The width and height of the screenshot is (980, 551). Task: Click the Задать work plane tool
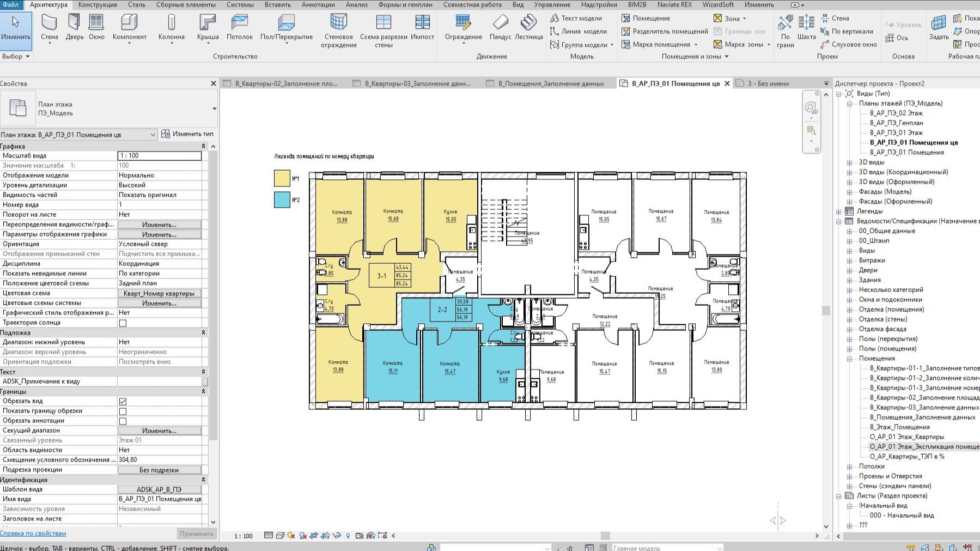(x=939, y=27)
